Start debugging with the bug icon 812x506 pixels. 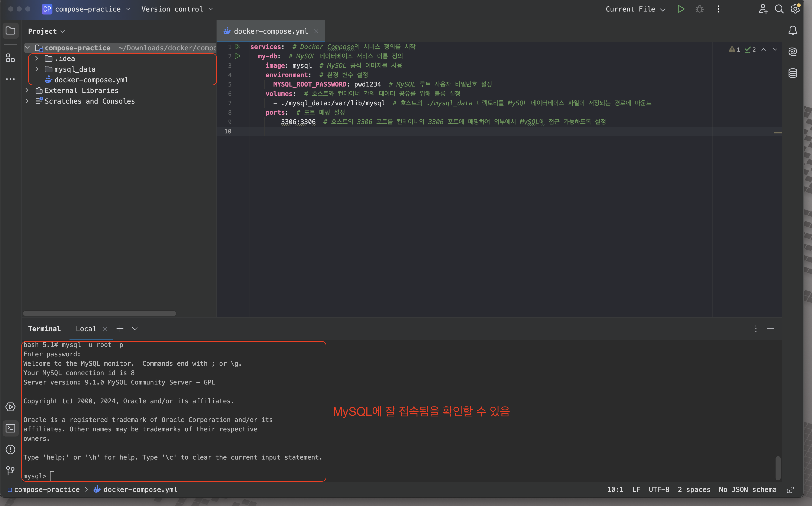[699, 9]
